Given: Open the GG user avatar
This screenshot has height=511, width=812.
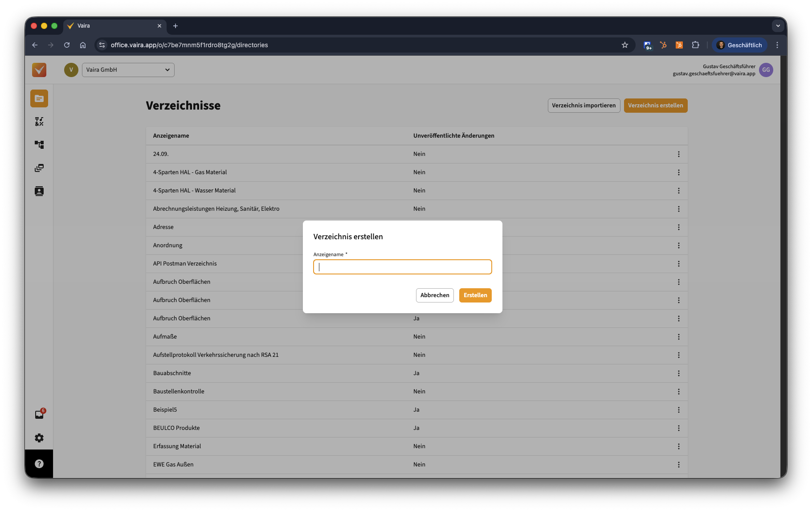Looking at the screenshot, I should click(766, 70).
